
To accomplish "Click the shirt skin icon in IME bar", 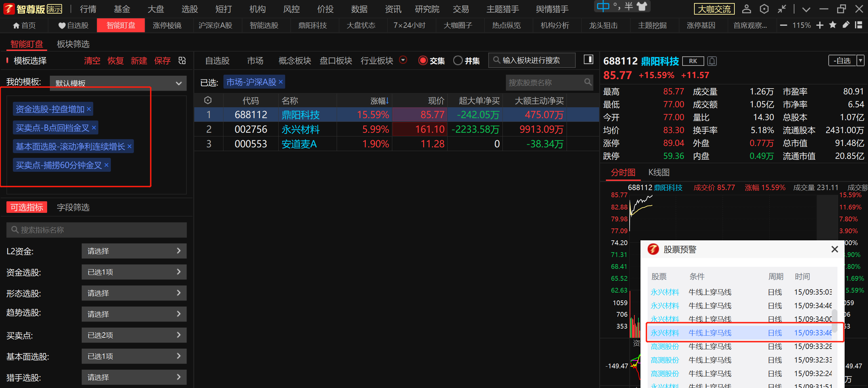I will 642,6.
